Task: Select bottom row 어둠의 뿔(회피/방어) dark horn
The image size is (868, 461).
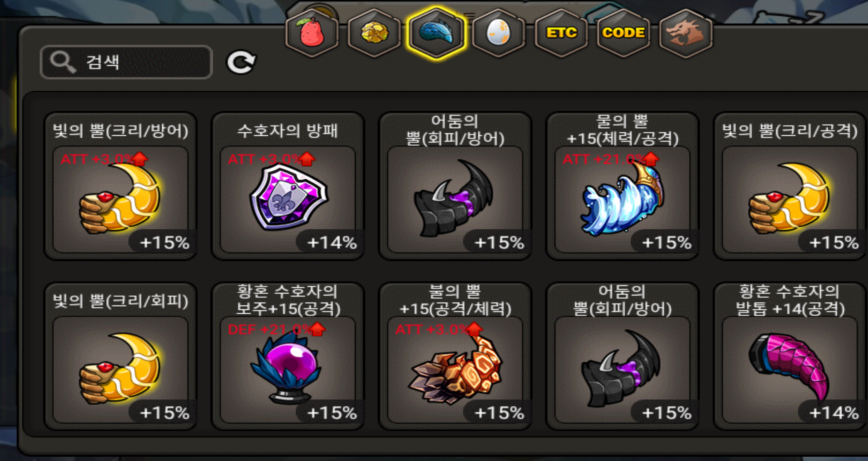Action: (622, 356)
